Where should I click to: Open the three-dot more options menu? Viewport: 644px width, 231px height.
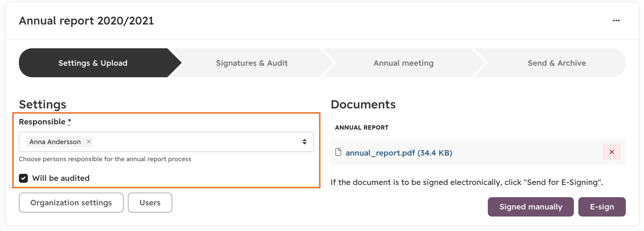point(616,20)
